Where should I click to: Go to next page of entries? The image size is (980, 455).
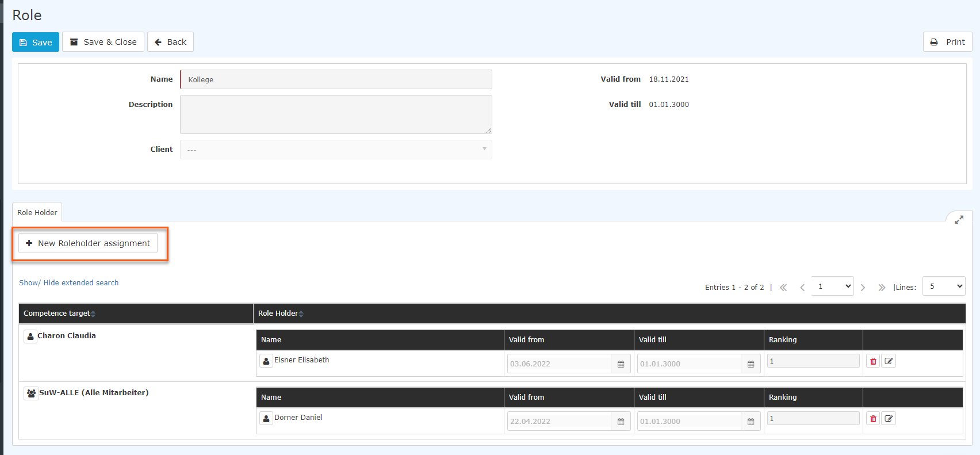[863, 287]
